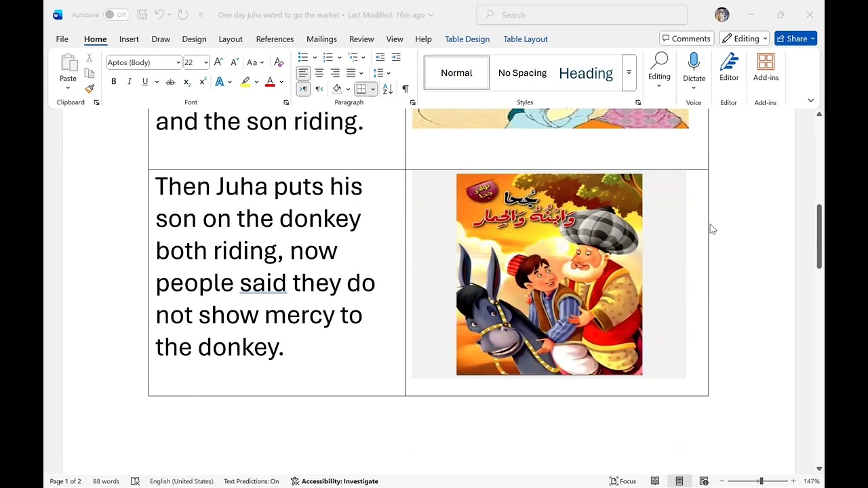The width and height of the screenshot is (868, 488).
Task: Switch to the Table Design tab
Action: [467, 39]
